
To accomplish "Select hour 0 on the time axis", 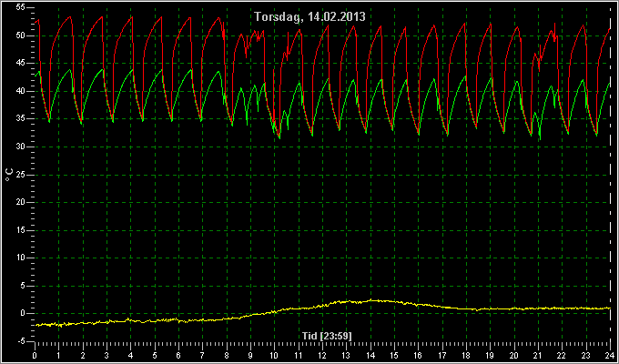I will [x=35, y=355].
